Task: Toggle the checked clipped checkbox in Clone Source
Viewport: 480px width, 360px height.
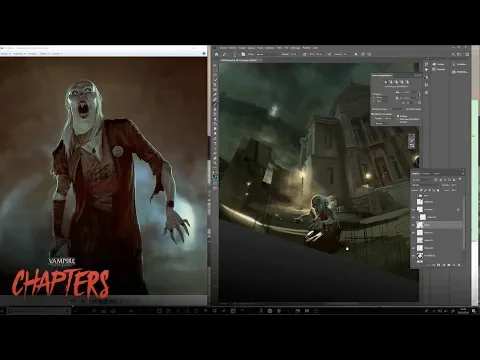Action: [x=398, y=116]
